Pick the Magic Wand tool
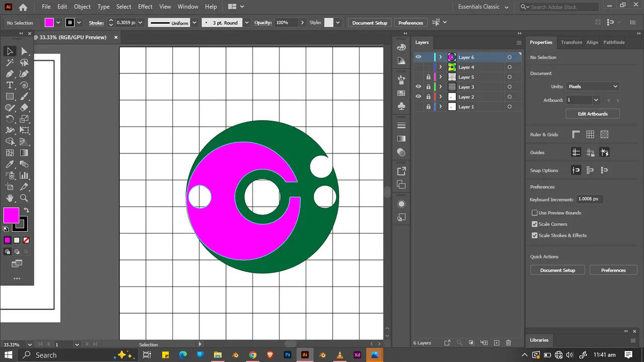644x362 pixels. point(10,63)
